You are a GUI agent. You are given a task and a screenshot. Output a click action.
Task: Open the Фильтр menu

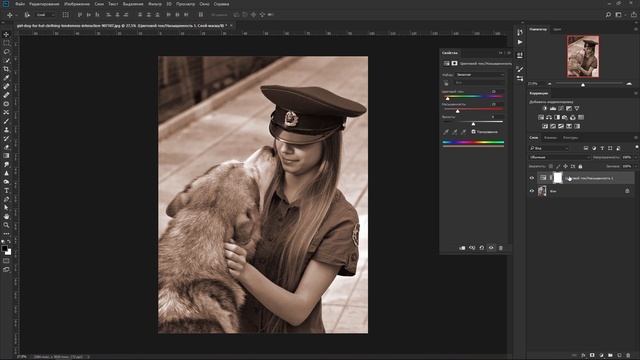coord(155,4)
